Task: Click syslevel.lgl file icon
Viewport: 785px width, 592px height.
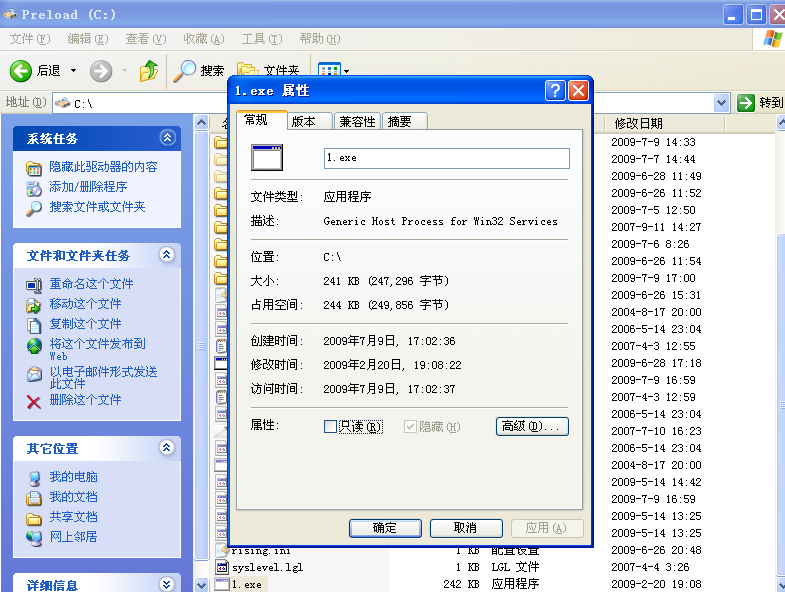Action: (x=221, y=567)
